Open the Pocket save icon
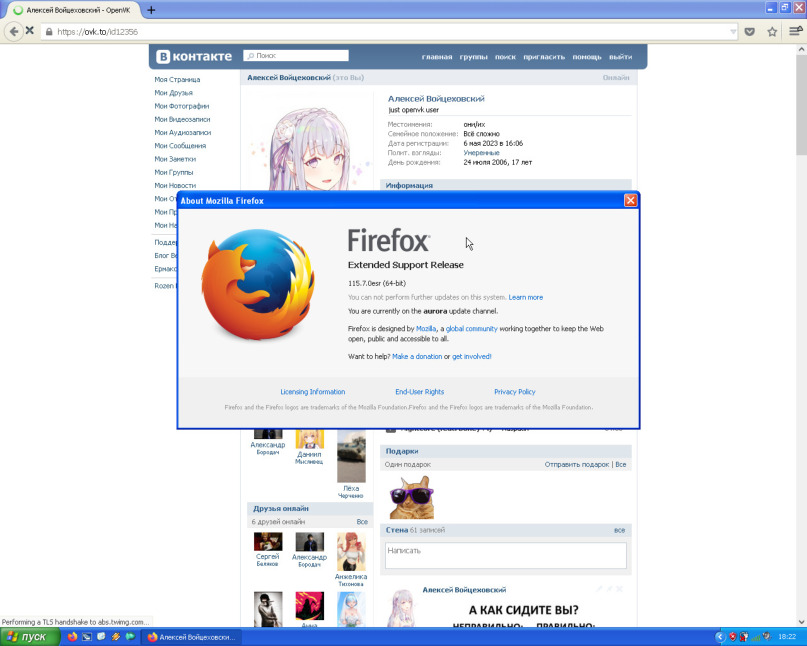The image size is (807, 646). pos(750,32)
